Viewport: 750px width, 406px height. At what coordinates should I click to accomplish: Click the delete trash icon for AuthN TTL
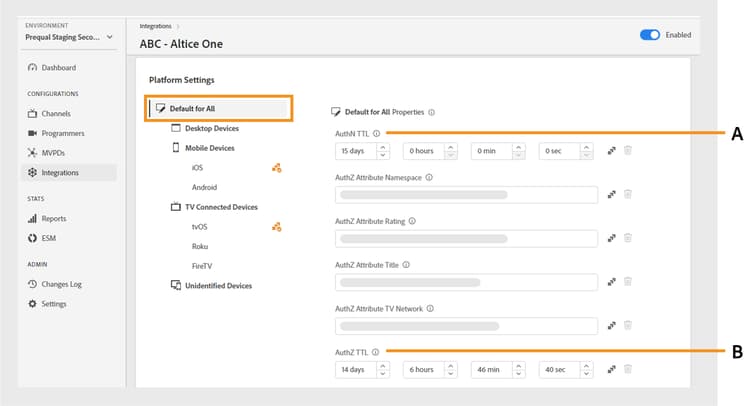(x=628, y=151)
